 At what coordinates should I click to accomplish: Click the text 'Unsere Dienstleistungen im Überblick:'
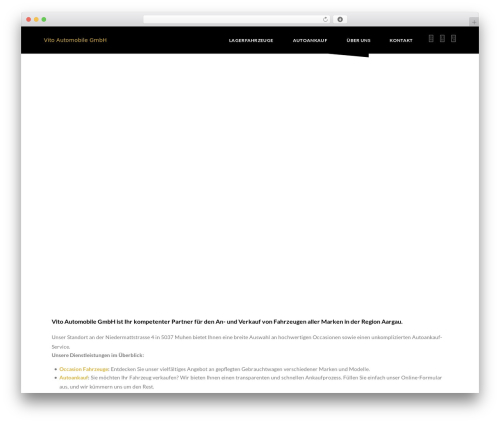pos(98,355)
